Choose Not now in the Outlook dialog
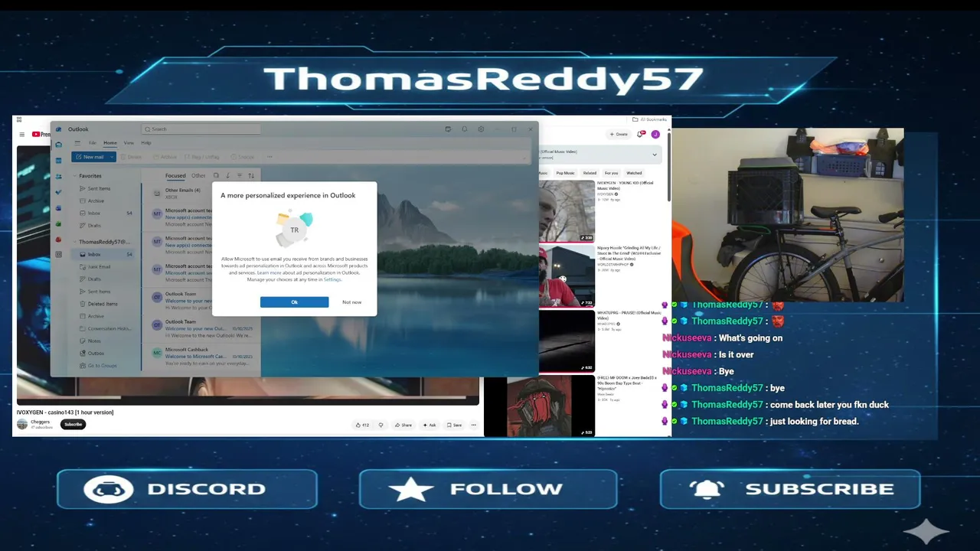 pyautogui.click(x=351, y=302)
